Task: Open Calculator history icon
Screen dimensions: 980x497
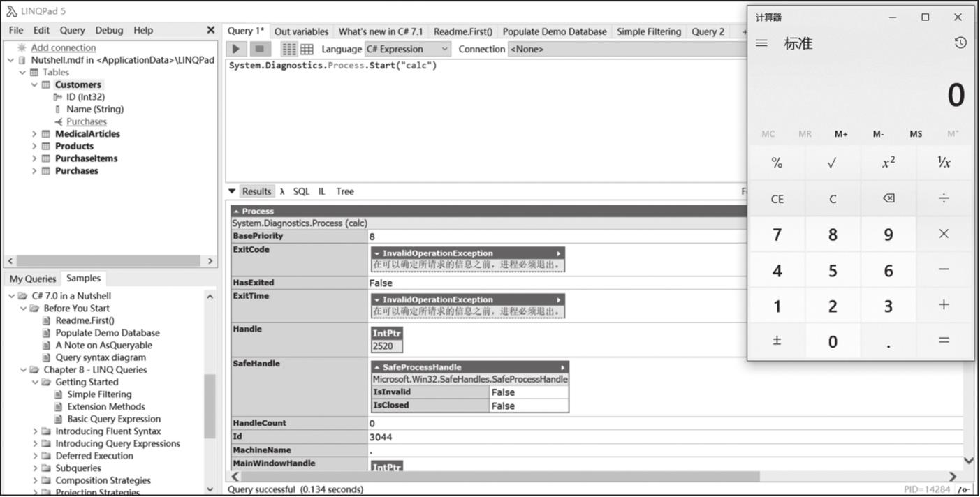Action: click(960, 43)
